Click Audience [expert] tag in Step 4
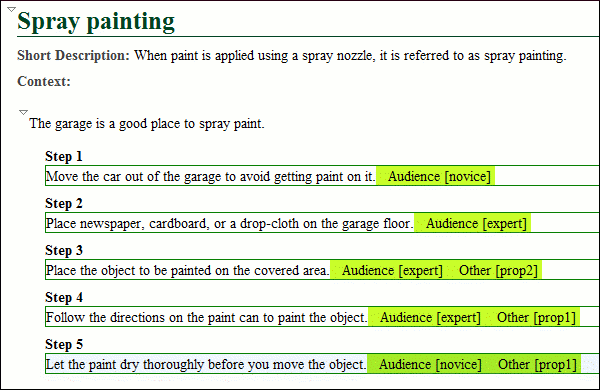This screenshot has width=600, height=390. [430, 318]
